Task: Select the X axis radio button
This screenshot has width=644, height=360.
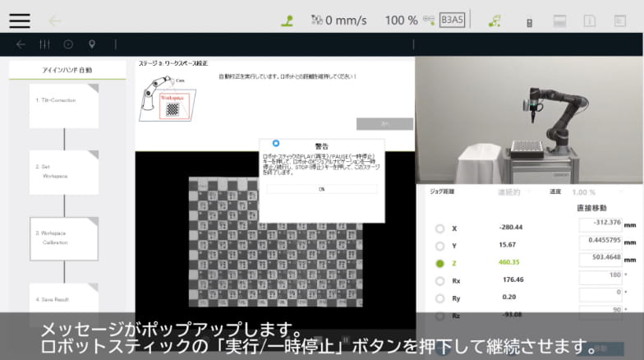Action: pos(440,228)
